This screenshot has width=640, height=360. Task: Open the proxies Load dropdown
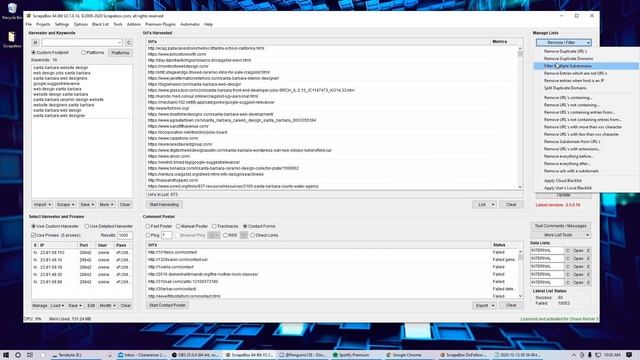pos(57,305)
